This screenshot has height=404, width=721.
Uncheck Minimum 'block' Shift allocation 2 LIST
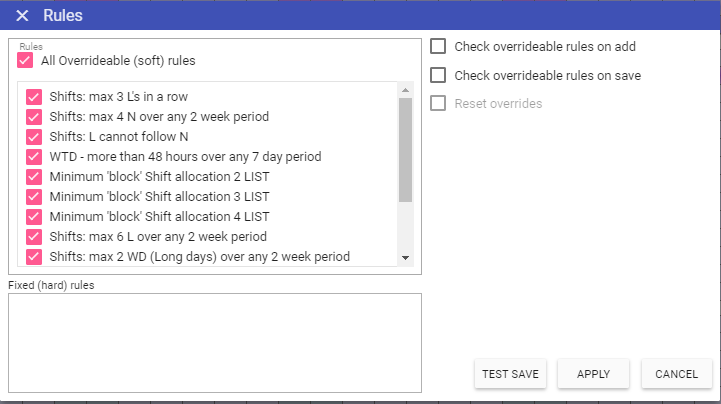[34, 177]
